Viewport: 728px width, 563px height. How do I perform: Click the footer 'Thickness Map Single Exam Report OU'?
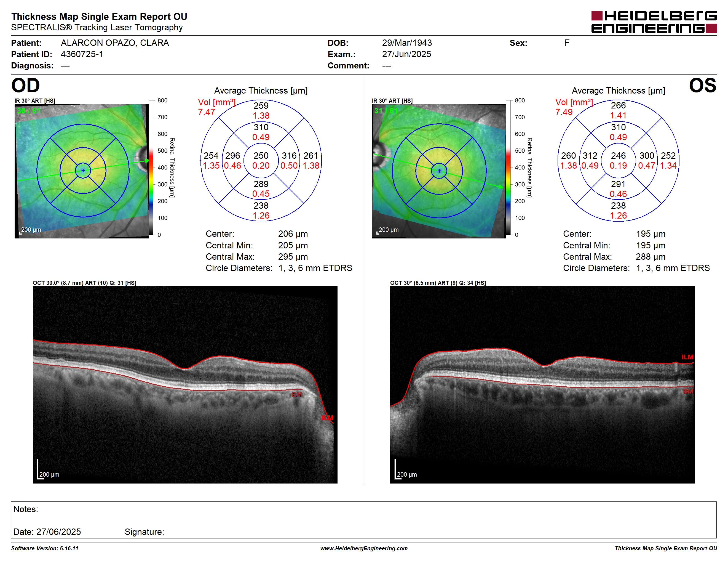[666, 548]
